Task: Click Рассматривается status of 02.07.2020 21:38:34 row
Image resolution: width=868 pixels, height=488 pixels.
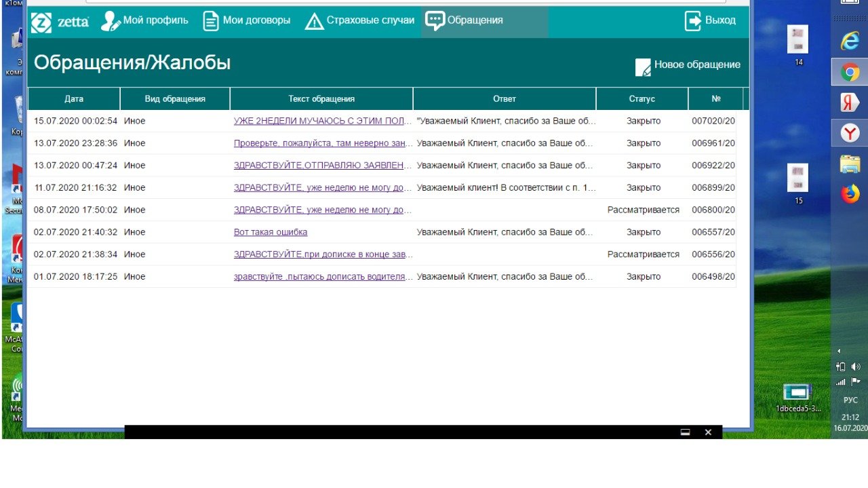Action: tap(644, 255)
